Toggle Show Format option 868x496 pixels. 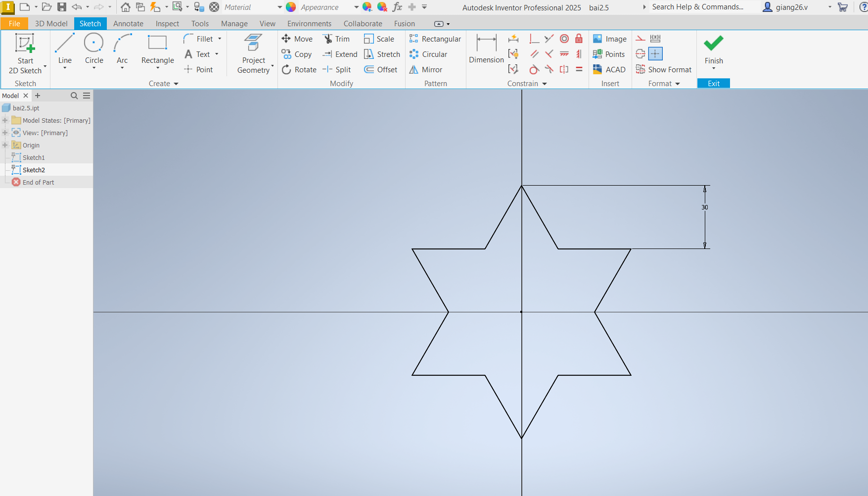tap(664, 70)
